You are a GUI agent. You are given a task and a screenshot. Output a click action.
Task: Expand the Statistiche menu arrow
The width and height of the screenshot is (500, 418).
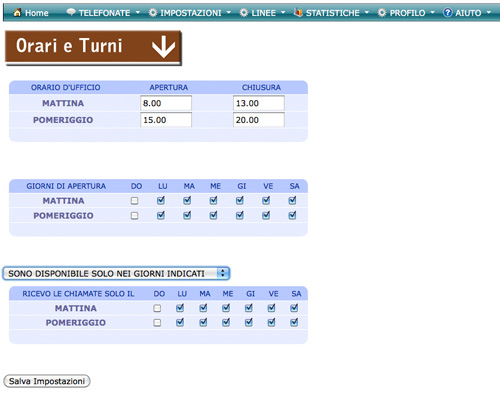[x=367, y=13]
